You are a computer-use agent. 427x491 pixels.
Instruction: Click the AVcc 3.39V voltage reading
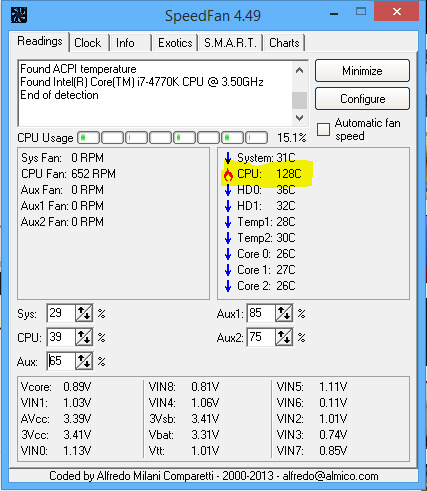click(x=56, y=419)
